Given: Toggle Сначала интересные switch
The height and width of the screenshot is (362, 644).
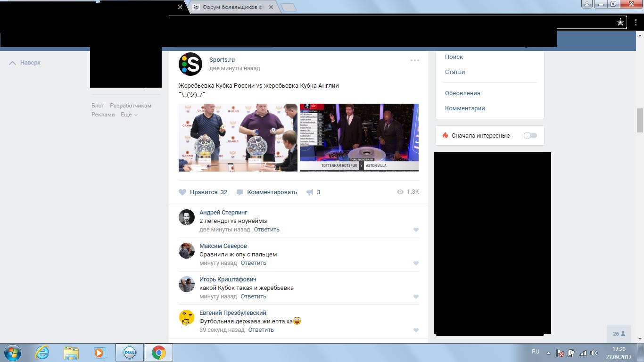Looking at the screenshot, I should [x=530, y=136].
